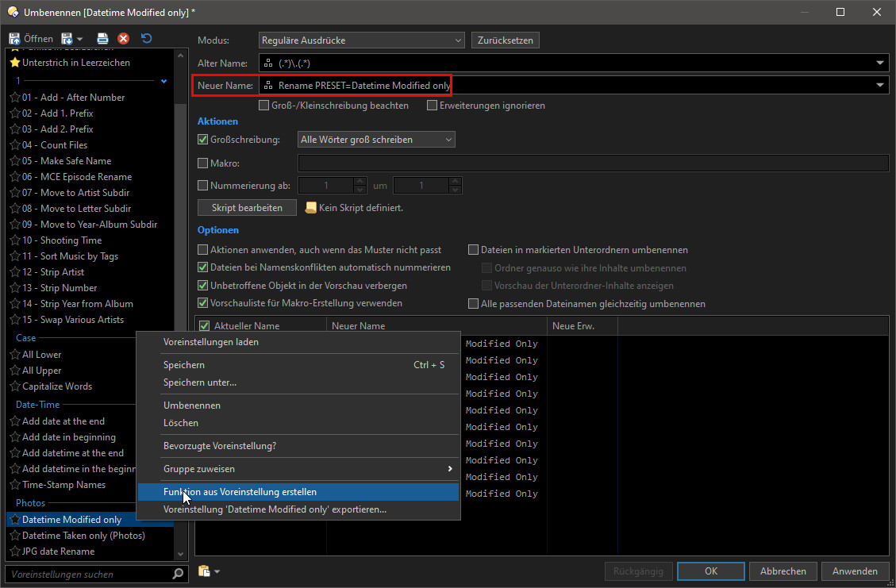The width and height of the screenshot is (896, 588).
Task: Enable the Makro checkbox
Action: (x=202, y=163)
